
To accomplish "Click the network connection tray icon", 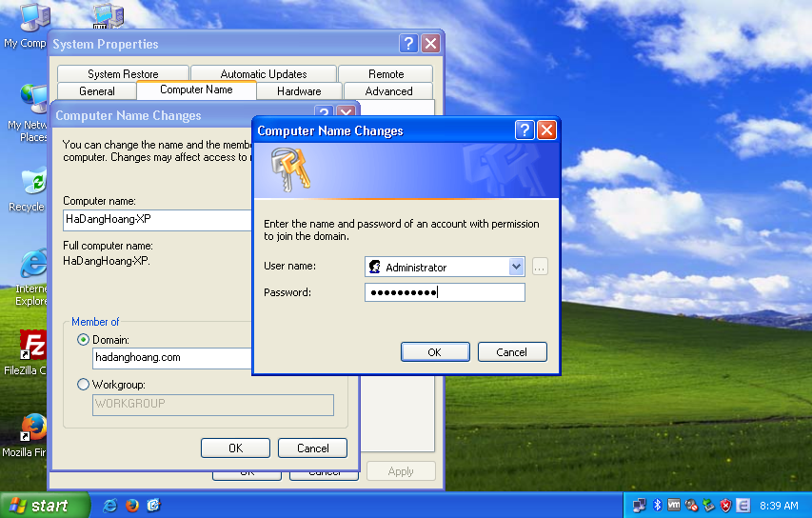I will (640, 505).
